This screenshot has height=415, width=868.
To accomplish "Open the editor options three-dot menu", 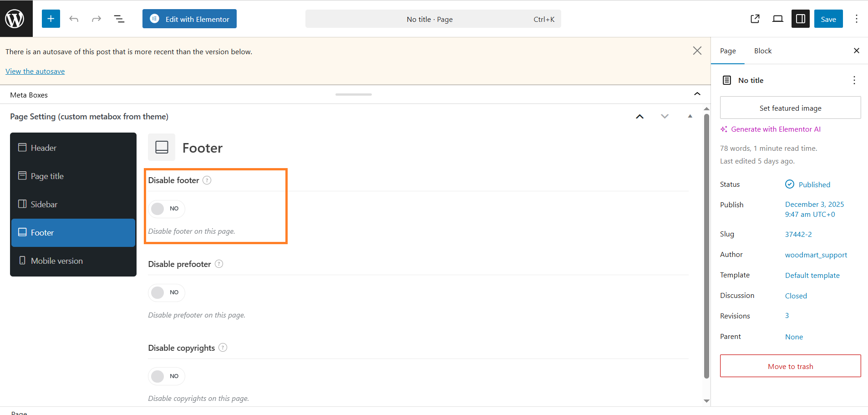I will click(856, 19).
